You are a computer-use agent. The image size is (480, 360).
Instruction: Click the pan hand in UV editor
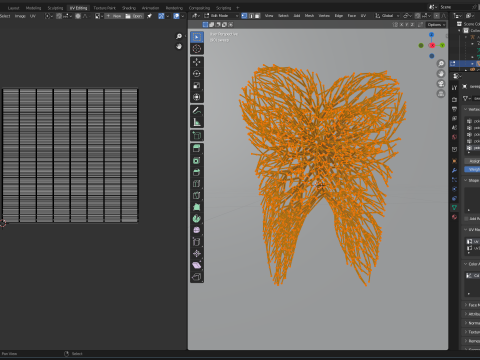179,46
